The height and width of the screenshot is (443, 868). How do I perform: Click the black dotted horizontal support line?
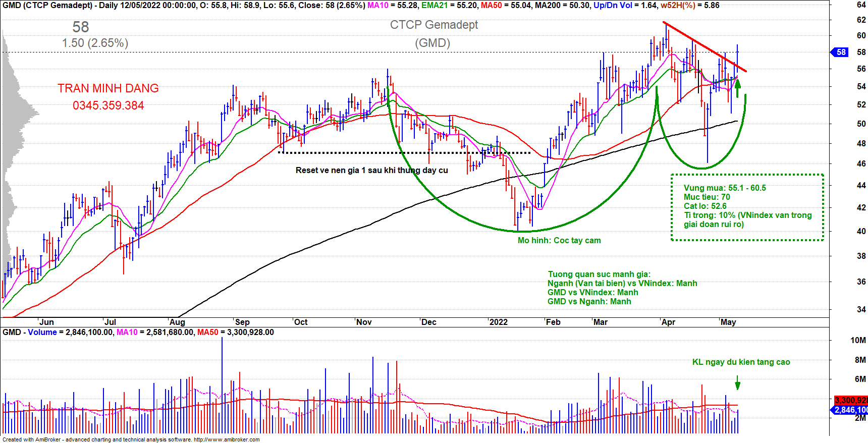(404, 152)
